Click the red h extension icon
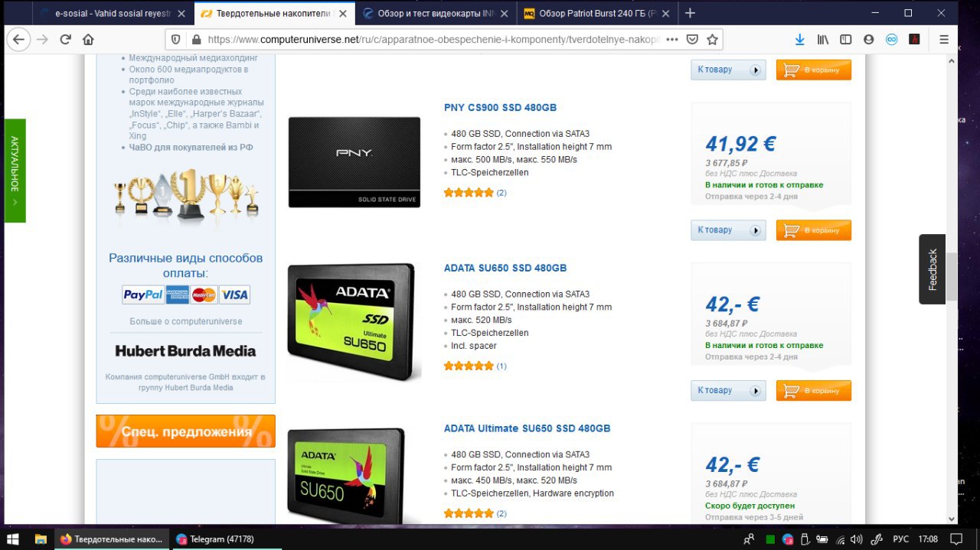The width and height of the screenshot is (980, 550). point(914,40)
